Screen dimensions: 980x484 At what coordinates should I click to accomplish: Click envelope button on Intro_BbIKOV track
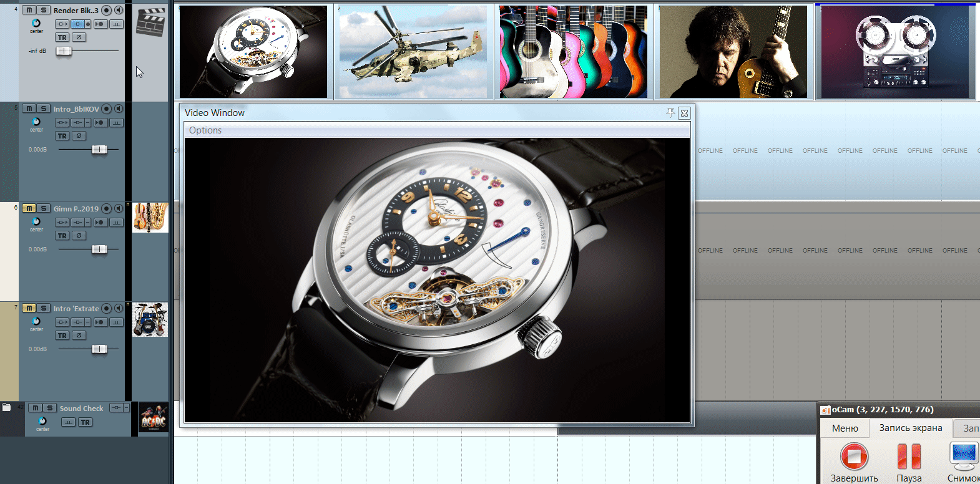tap(117, 123)
